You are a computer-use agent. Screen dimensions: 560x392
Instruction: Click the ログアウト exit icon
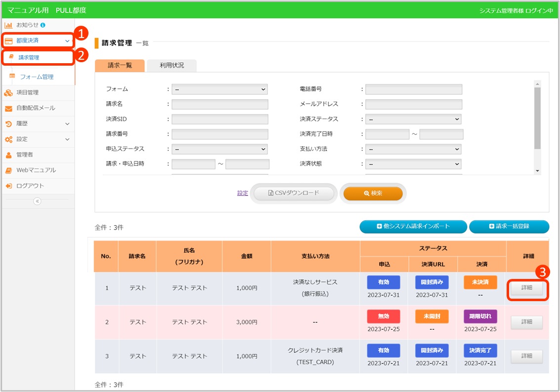tap(8, 186)
